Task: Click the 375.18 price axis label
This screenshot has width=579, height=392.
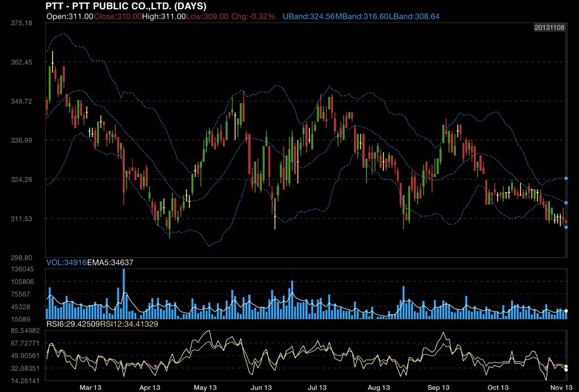Action: 21,23
